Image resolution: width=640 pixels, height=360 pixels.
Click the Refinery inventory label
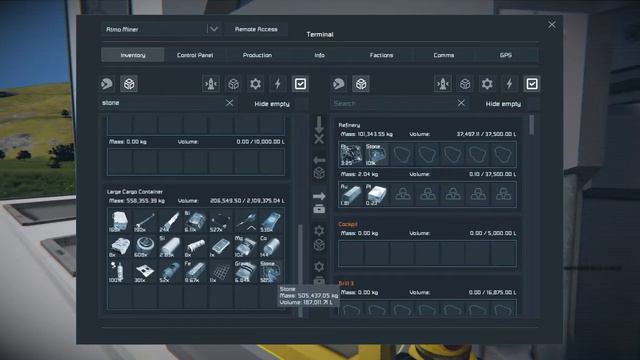[349, 125]
